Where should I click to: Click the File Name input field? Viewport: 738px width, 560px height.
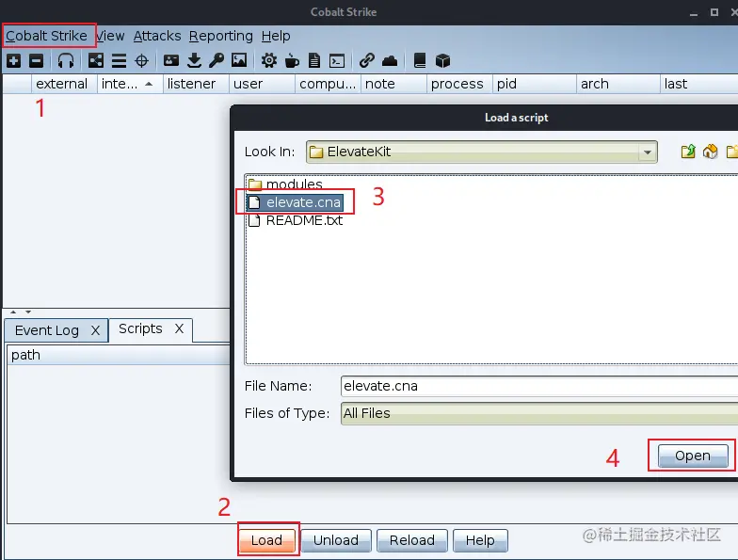pos(539,386)
